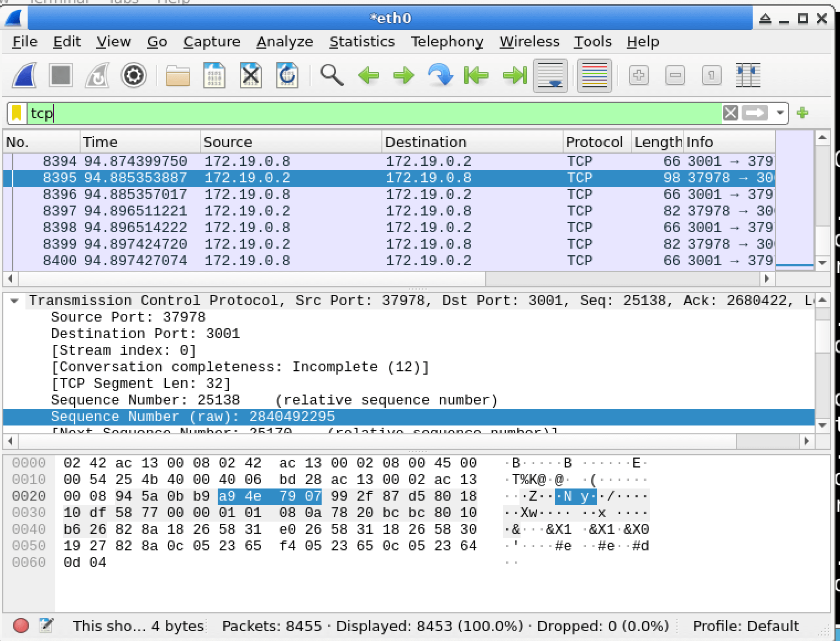Jump to the last packet
This screenshot has width=840, height=641.
coord(514,75)
